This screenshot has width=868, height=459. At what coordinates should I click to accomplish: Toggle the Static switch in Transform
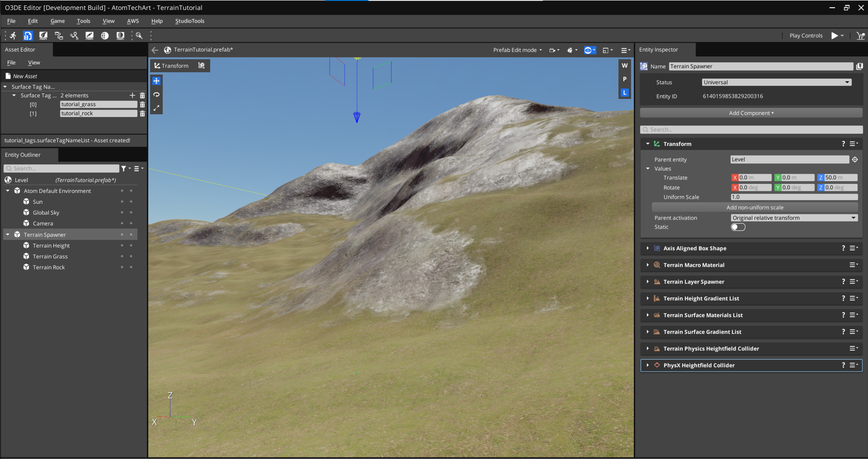coord(738,227)
